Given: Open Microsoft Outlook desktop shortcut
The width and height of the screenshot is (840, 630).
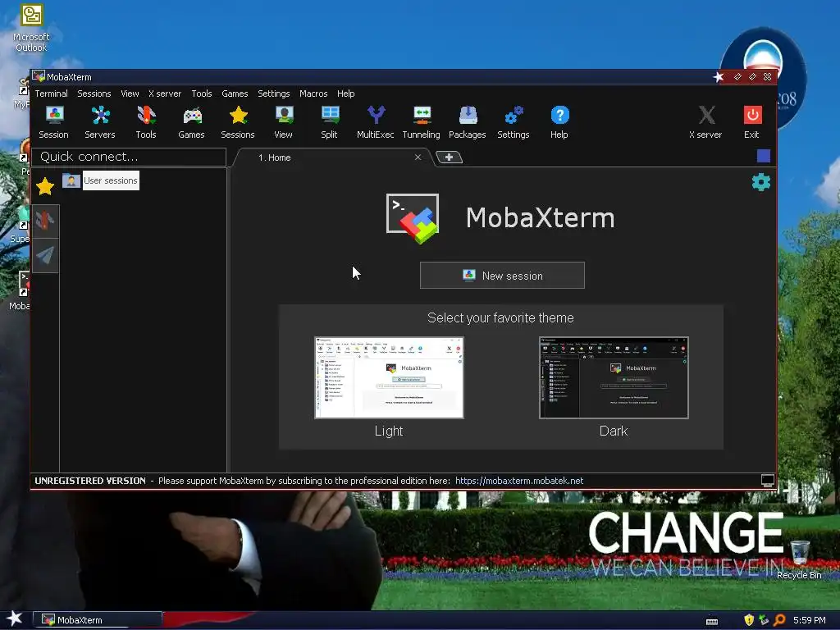Looking at the screenshot, I should click(x=31, y=29).
